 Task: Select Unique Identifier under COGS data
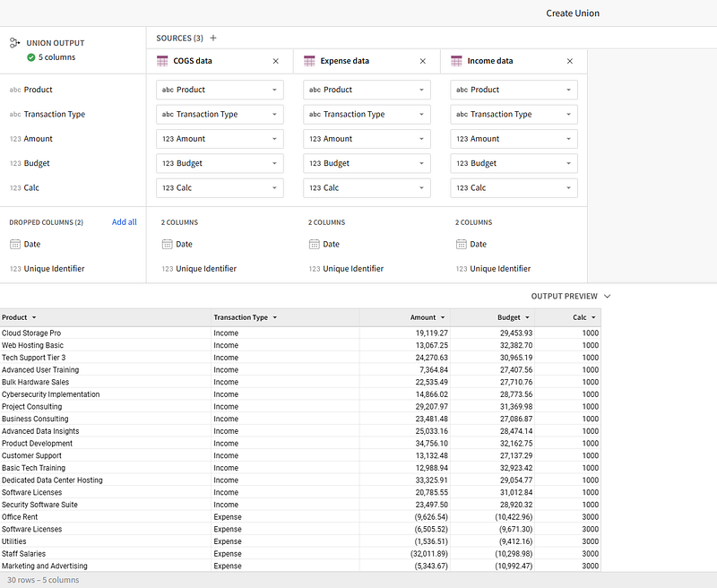[x=206, y=269]
